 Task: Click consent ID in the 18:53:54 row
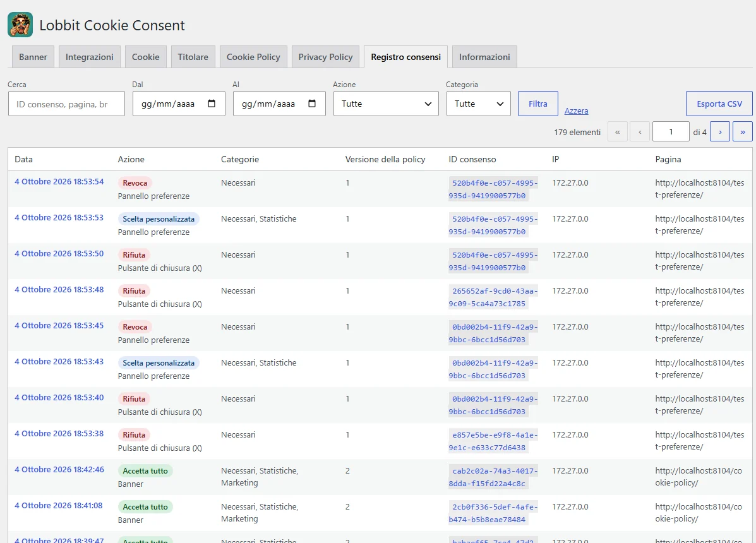click(x=493, y=189)
